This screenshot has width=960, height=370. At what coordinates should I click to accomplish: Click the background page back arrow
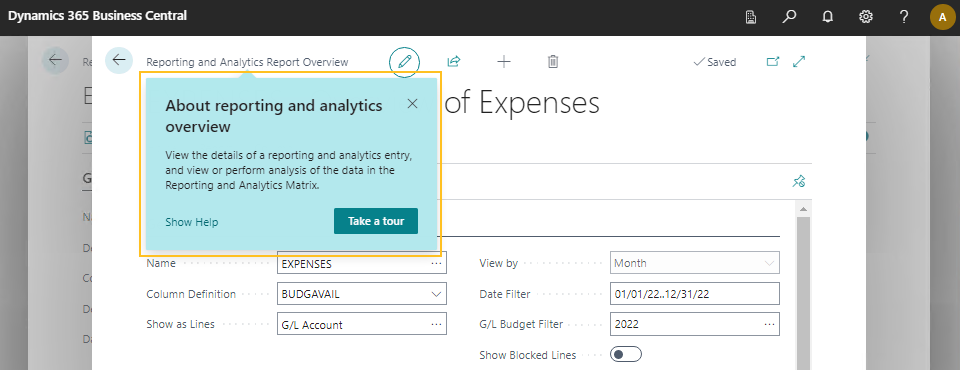point(56,60)
